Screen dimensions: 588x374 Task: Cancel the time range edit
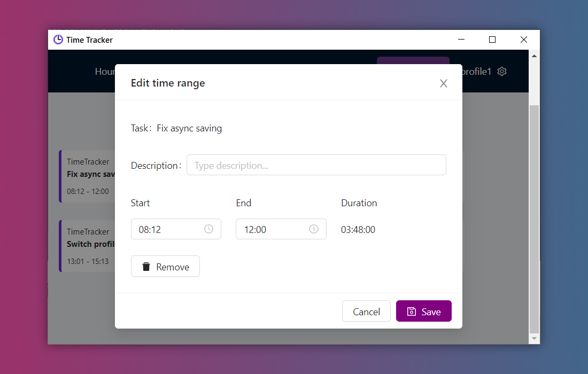click(x=366, y=311)
